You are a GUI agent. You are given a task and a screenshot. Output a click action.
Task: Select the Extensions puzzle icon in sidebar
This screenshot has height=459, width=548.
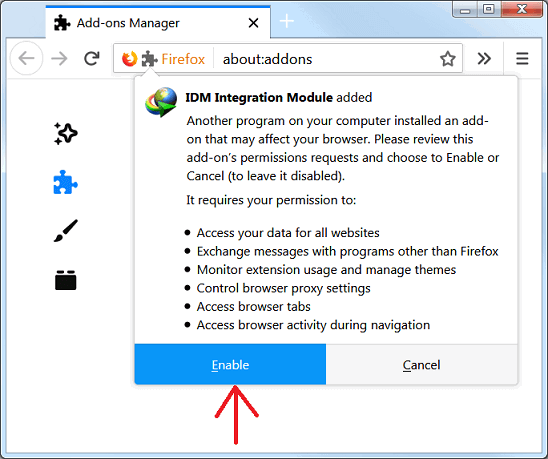[x=65, y=182]
